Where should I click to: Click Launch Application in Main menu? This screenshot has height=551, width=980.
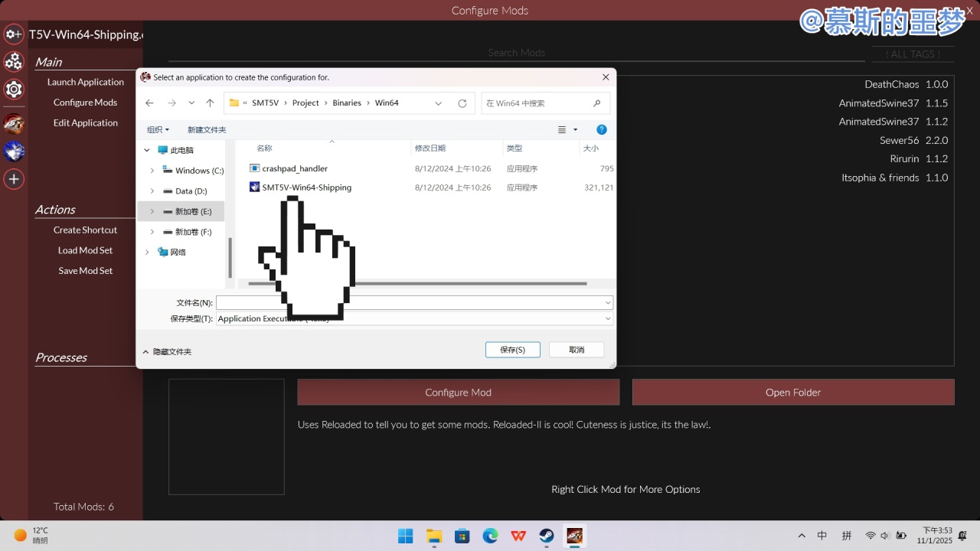point(86,82)
